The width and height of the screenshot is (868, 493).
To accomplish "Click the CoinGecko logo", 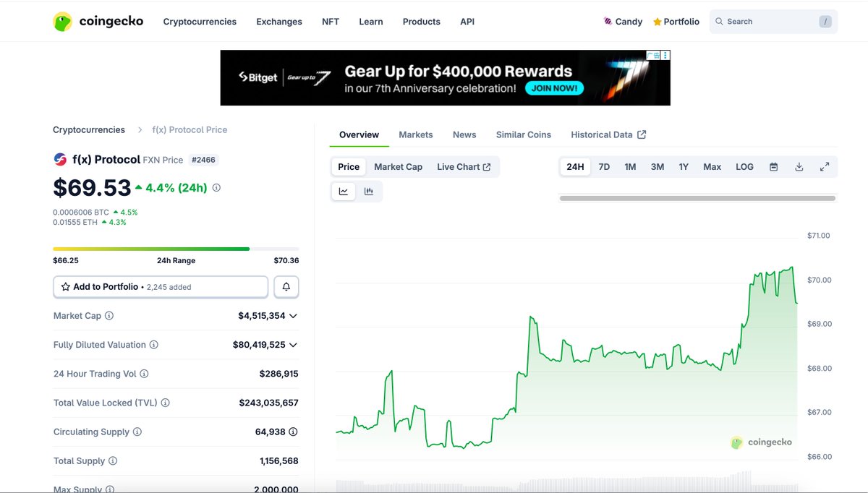I will coord(98,22).
